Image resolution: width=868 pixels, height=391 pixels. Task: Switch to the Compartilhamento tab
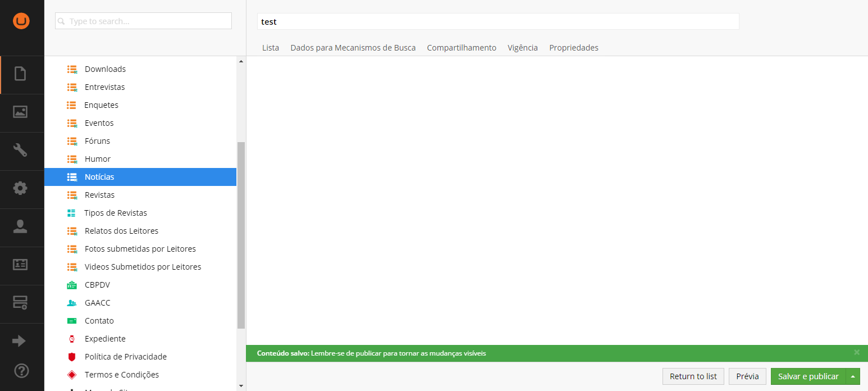(x=462, y=48)
